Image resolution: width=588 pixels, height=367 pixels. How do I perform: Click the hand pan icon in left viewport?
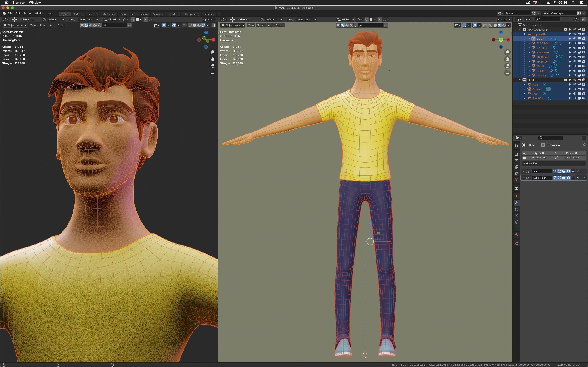(212, 59)
